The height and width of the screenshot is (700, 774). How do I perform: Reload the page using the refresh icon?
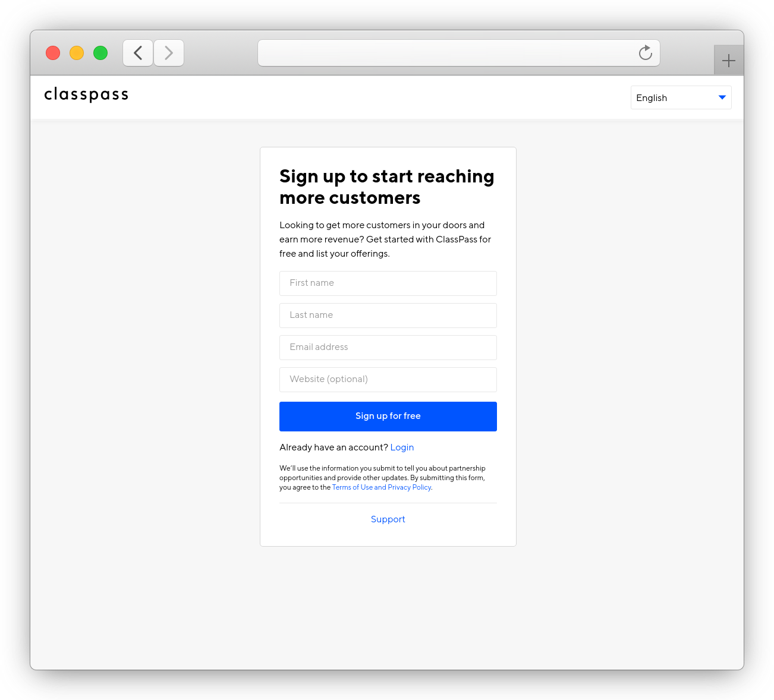click(645, 53)
